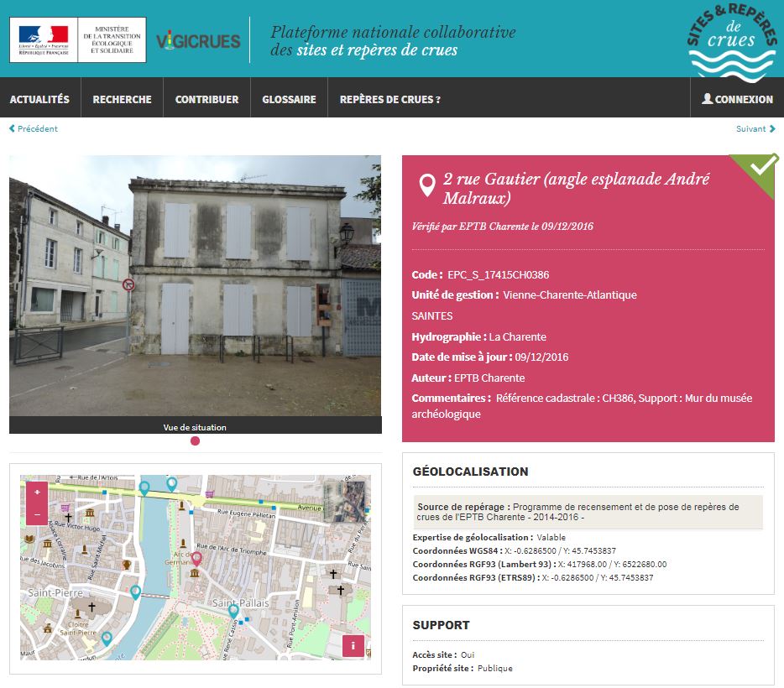Open the Contribuer section
Viewport: 784px width, 688px height.
pyautogui.click(x=206, y=99)
